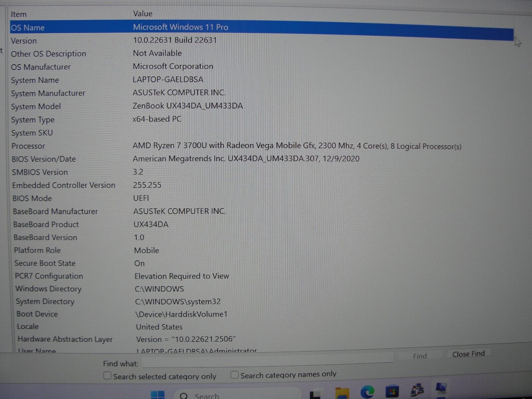The width and height of the screenshot is (532, 399).
Task: Click the Find button
Action: point(420,356)
